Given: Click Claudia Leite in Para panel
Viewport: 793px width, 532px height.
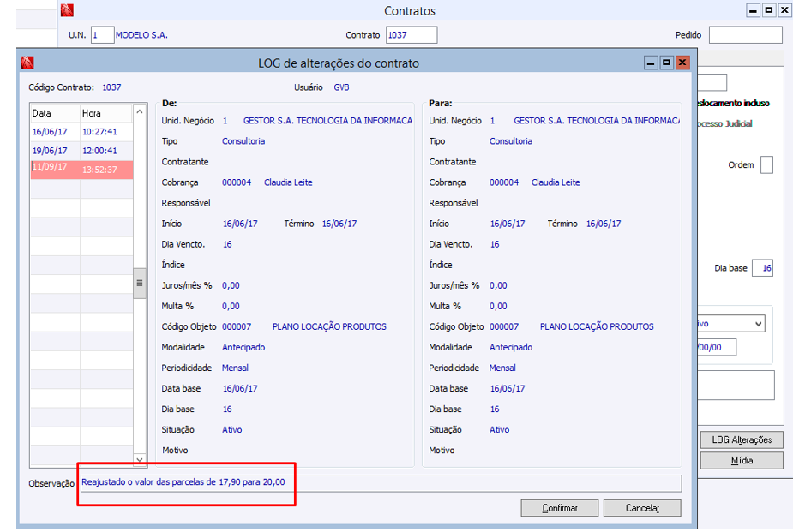Looking at the screenshot, I should pos(556,182).
